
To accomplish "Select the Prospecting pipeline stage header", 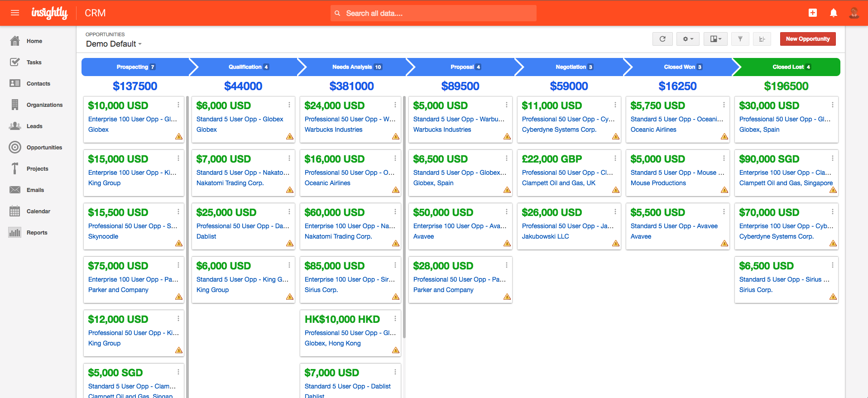I will [x=135, y=67].
